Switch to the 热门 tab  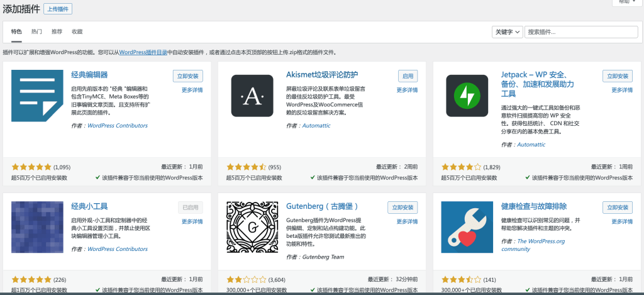36,31
